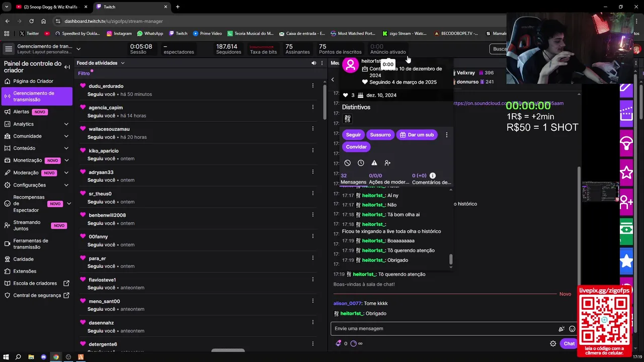
Task: Click warn user triangle icon
Action: tap(374, 163)
